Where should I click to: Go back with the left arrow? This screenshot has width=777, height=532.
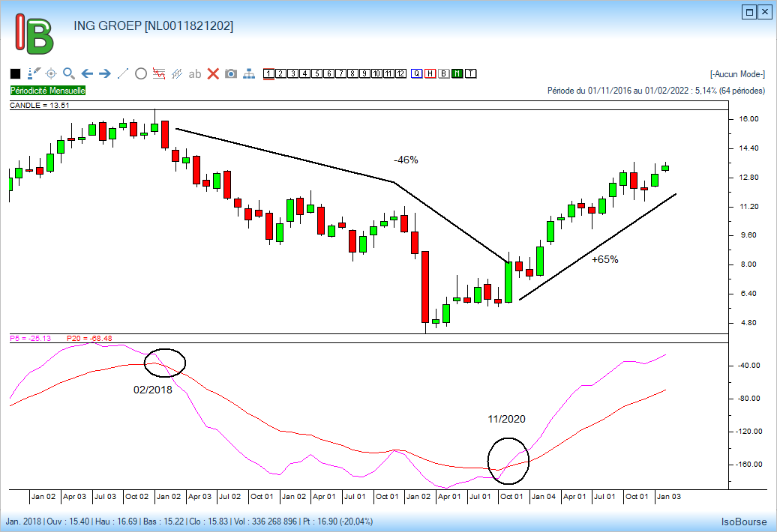tap(87, 73)
